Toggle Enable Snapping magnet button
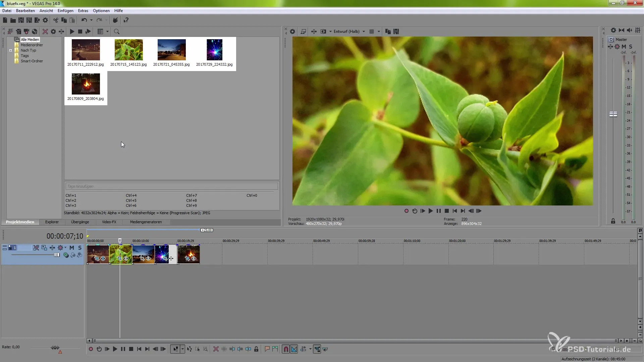 click(x=286, y=349)
